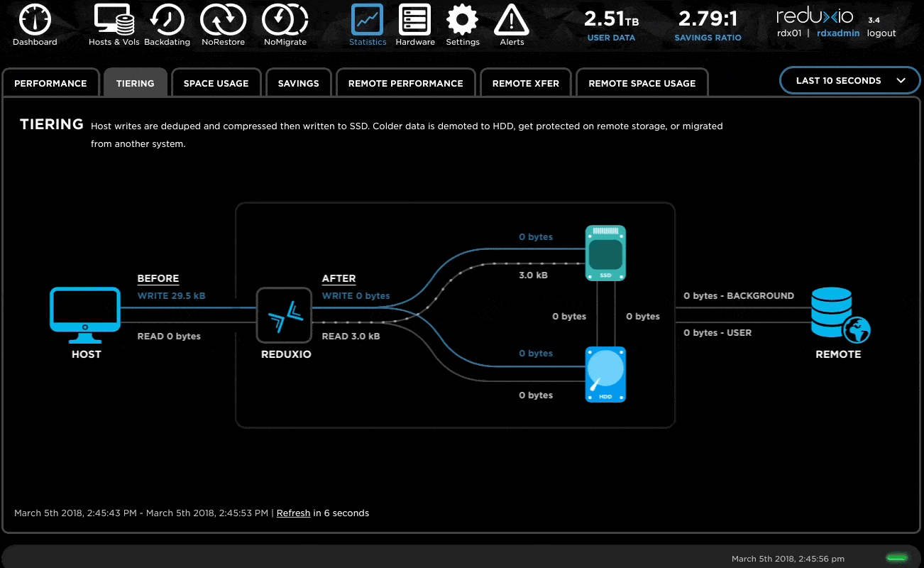Image resolution: width=924 pixels, height=568 pixels.
Task: Click the READ 3.0 kB value
Action: tap(351, 336)
